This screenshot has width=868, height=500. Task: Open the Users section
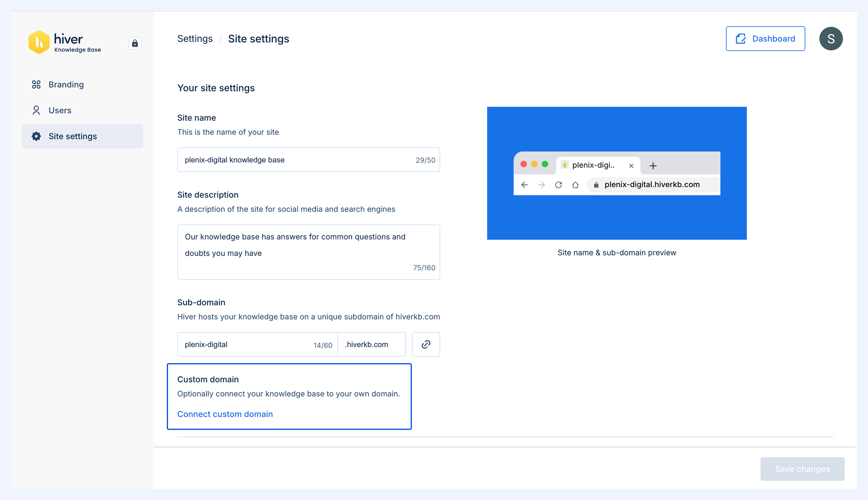click(x=82, y=110)
